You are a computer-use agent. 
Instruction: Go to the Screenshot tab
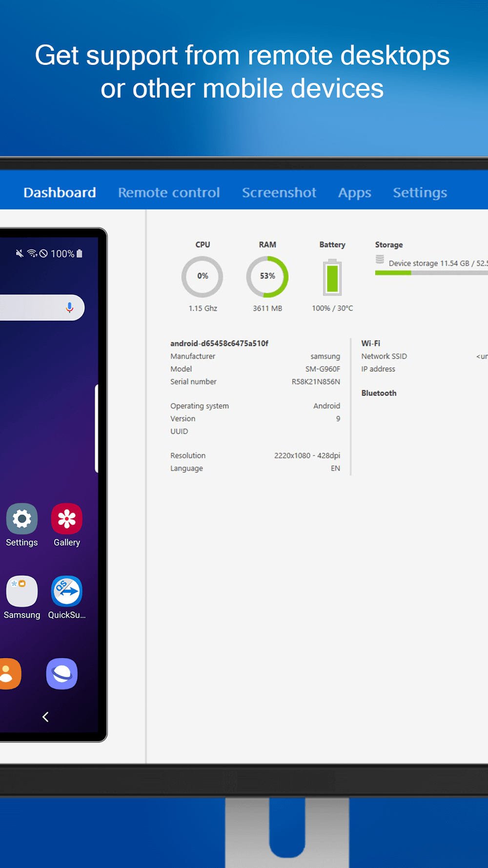(x=279, y=192)
